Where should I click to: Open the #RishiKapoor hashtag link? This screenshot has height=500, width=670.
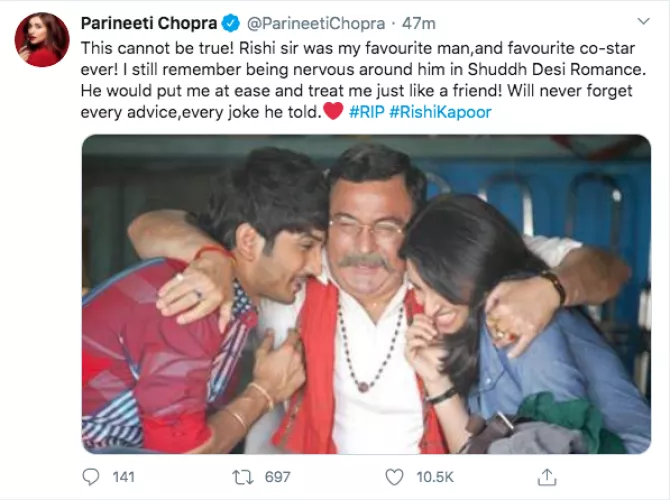tap(440, 112)
